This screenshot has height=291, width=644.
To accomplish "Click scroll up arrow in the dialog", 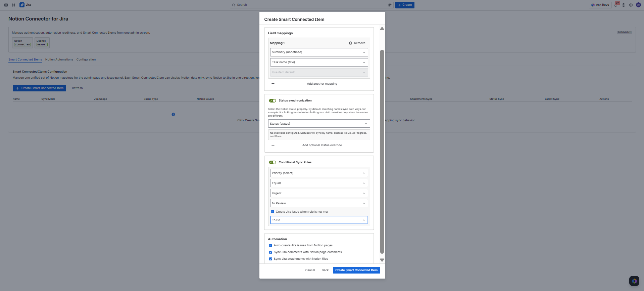I will pos(382,29).
